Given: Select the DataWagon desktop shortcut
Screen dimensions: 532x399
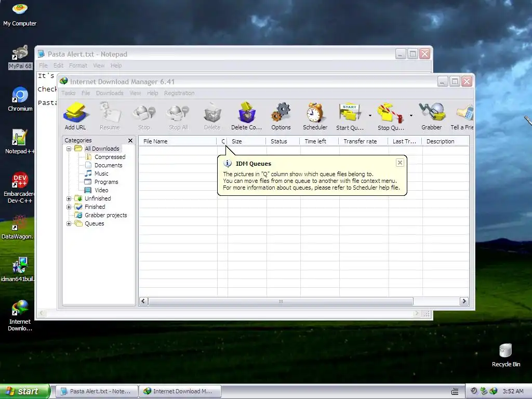Looking at the screenshot, I should point(18,227).
